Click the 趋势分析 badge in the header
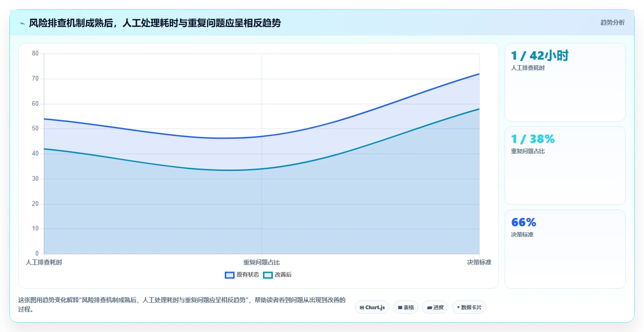This screenshot has height=332, width=644. pyautogui.click(x=612, y=22)
